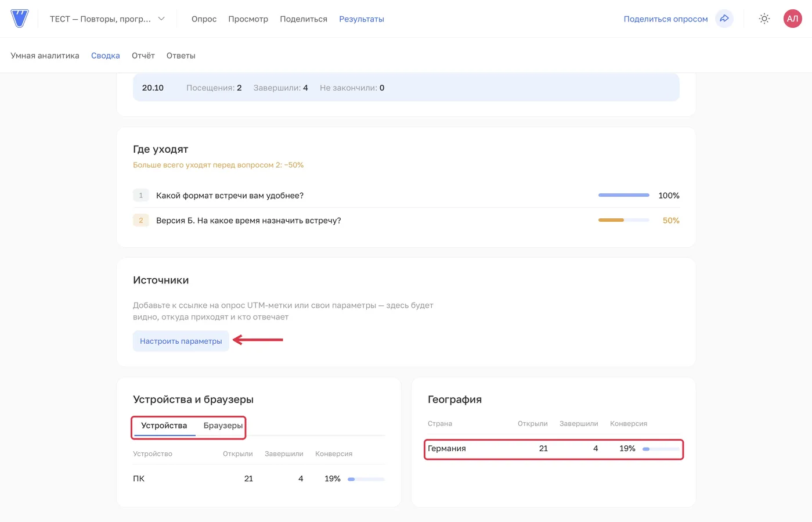Select the Результаты navigation item

362,19
